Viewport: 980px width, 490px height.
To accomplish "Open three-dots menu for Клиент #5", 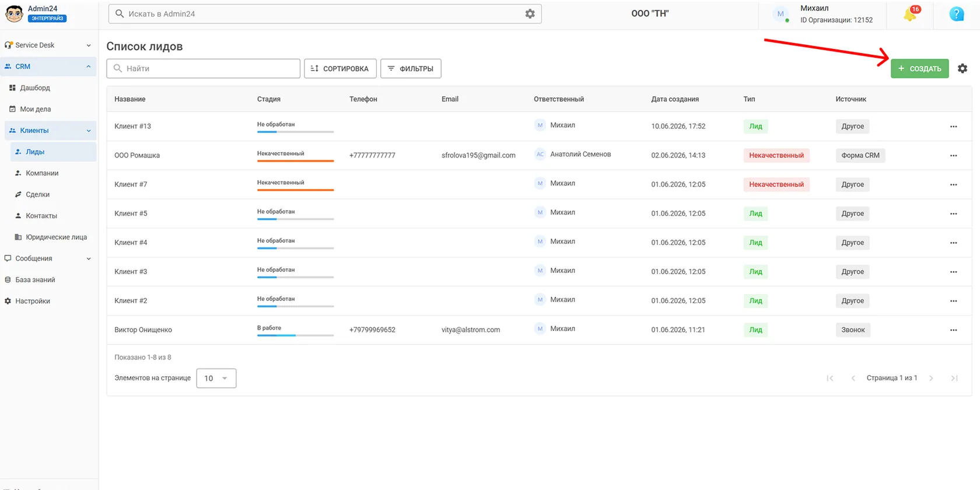I will 953,213.
